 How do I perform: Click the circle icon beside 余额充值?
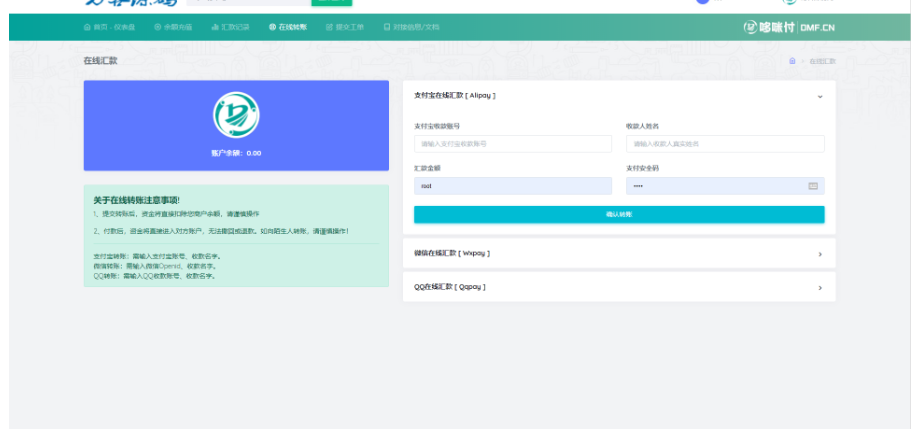[158, 27]
